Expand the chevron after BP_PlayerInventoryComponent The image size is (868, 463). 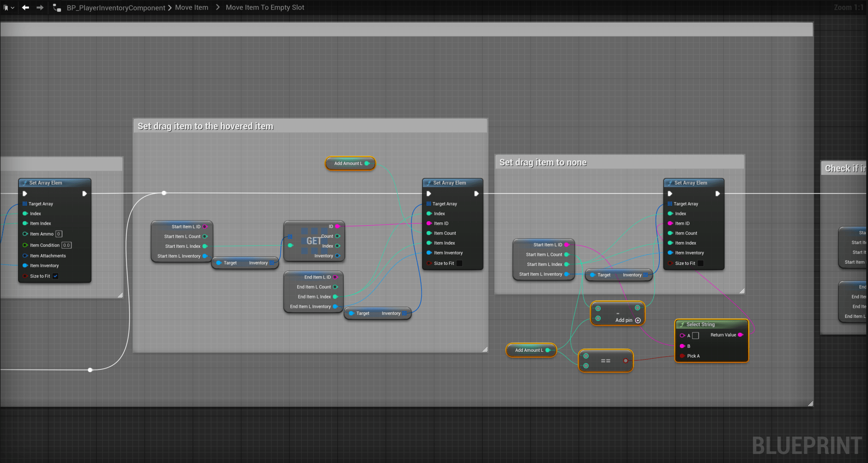[x=170, y=8]
